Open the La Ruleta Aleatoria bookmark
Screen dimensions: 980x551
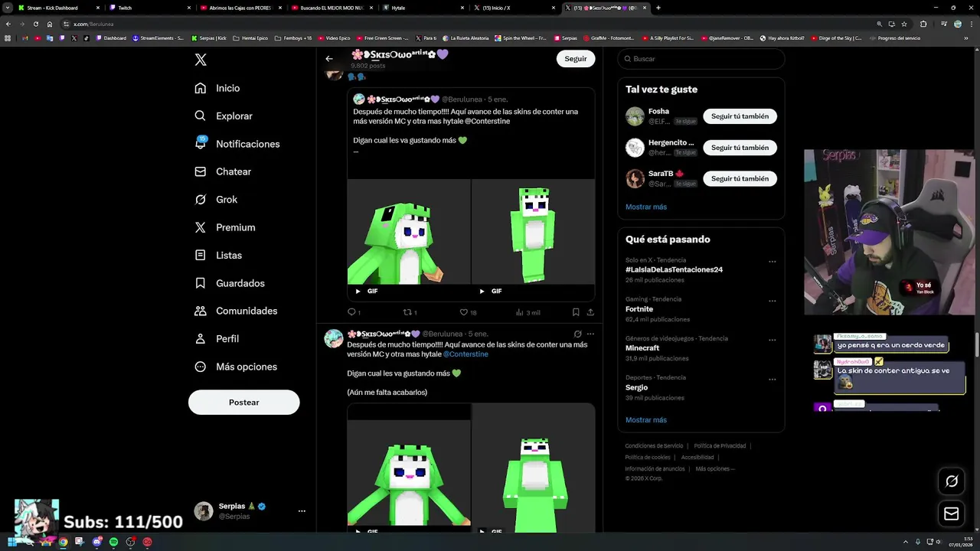467,37
